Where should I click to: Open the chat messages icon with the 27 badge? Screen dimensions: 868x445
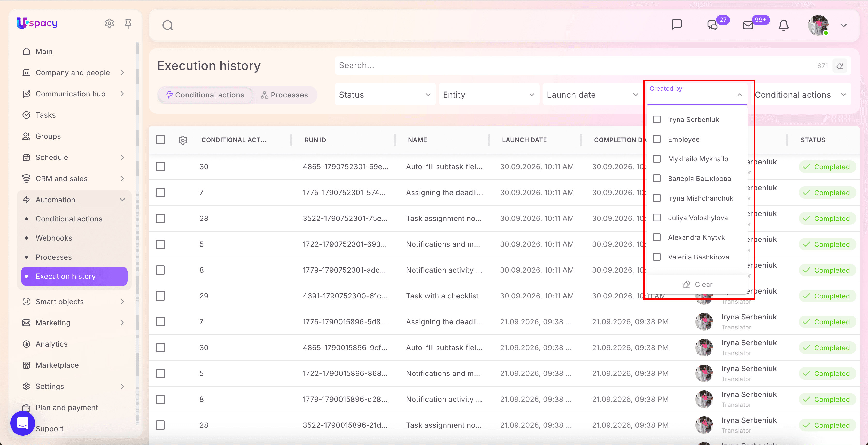[x=712, y=25]
